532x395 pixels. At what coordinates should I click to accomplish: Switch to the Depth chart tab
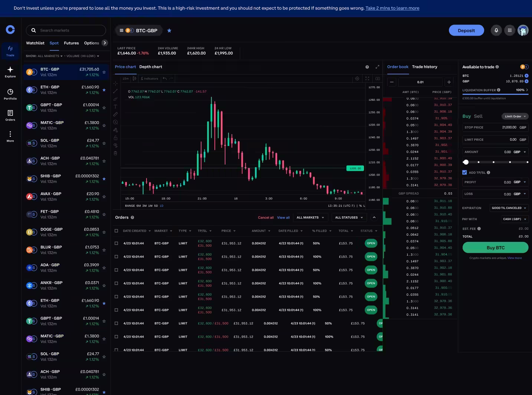coord(151,67)
